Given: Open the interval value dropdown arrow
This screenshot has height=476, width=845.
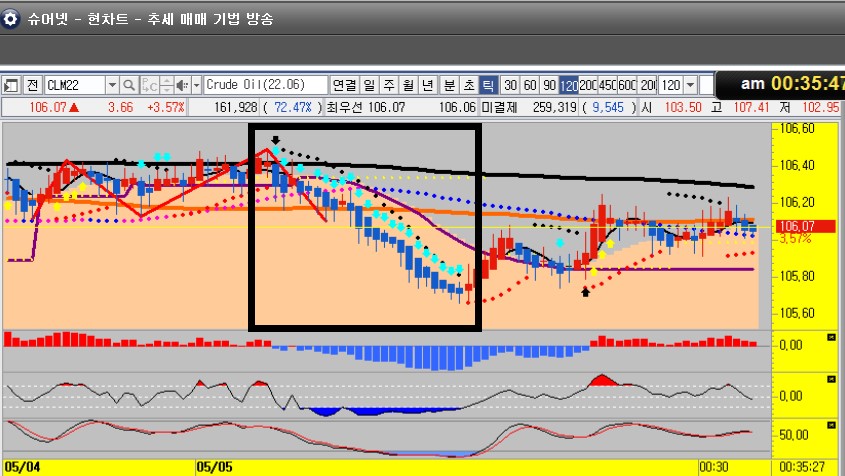Looking at the screenshot, I should 690,85.
